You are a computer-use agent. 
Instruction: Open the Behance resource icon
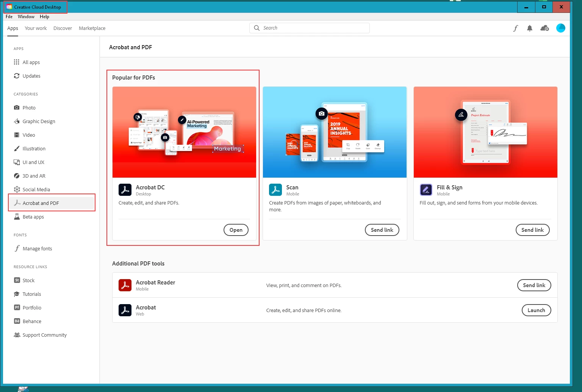tap(17, 321)
